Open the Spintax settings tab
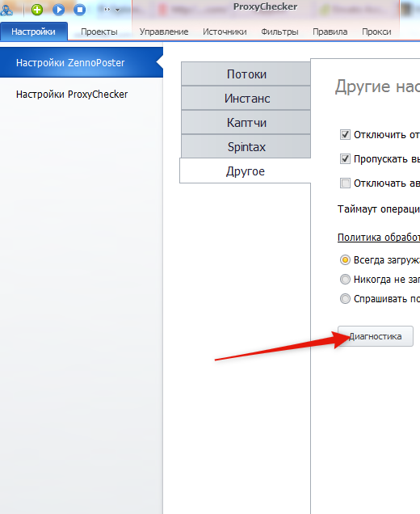 pos(246,147)
